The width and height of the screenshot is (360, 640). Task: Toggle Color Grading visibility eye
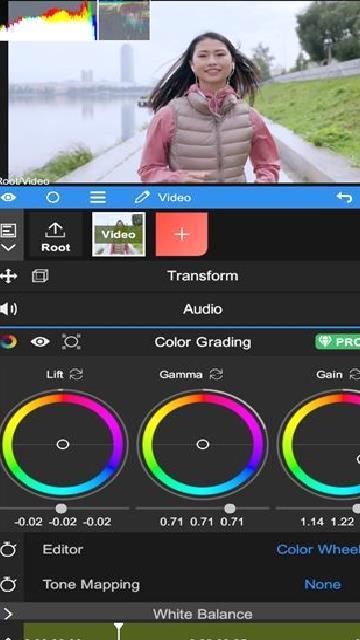tap(40, 342)
